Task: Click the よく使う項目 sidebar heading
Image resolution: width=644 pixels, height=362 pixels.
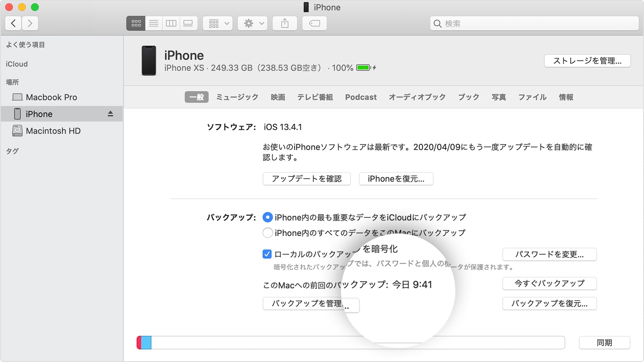Action: pyautogui.click(x=26, y=45)
